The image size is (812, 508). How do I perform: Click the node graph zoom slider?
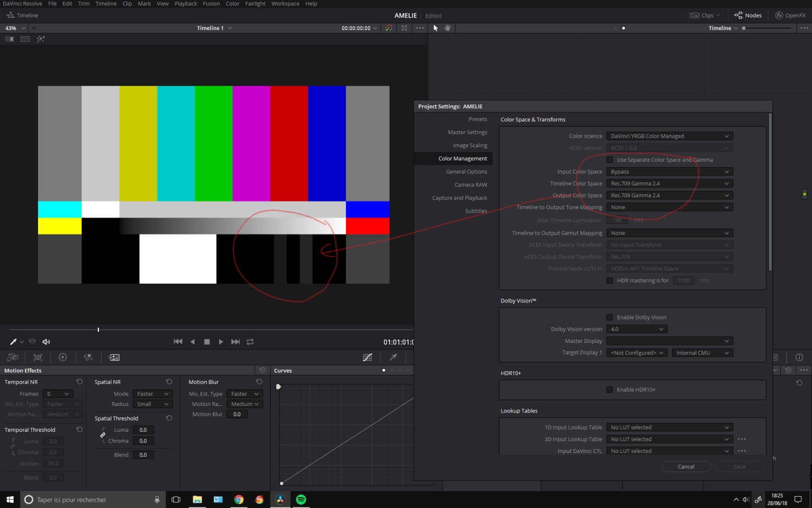pyautogui.click(x=767, y=28)
